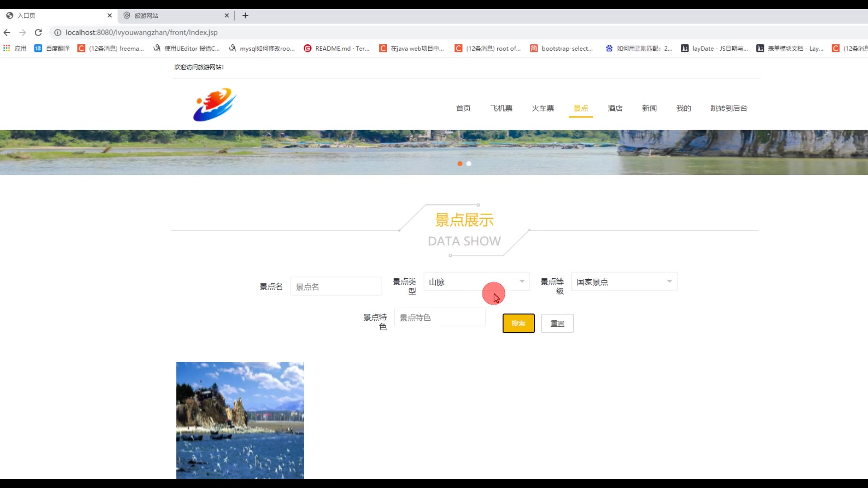This screenshot has height=488, width=868.
Task: Click the page reload icon
Action: tap(38, 33)
